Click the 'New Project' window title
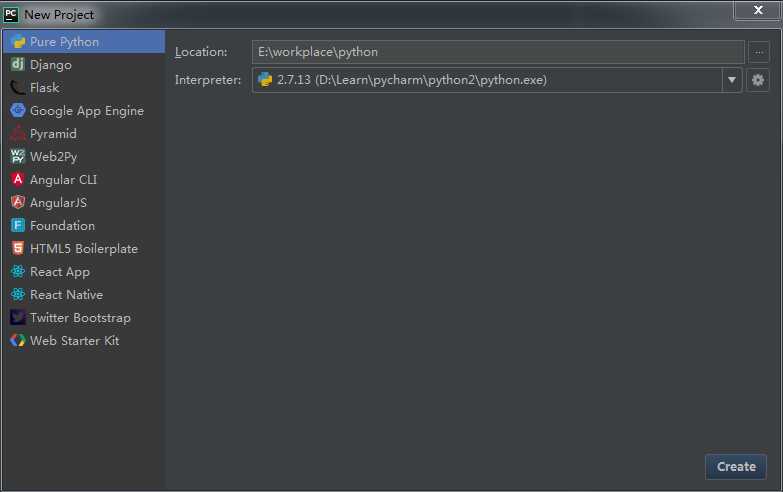 (59, 15)
